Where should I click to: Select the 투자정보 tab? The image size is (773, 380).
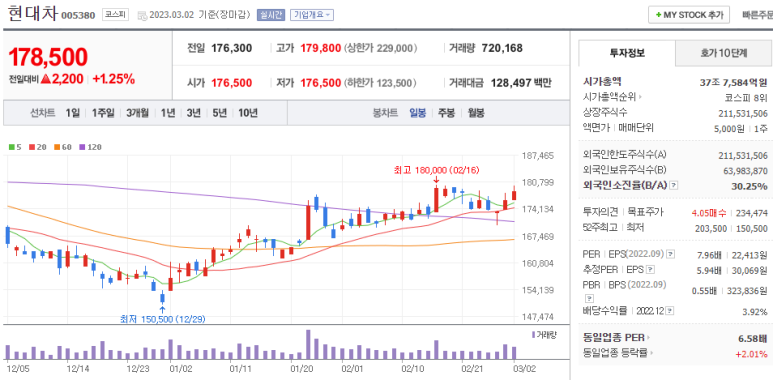pos(627,53)
